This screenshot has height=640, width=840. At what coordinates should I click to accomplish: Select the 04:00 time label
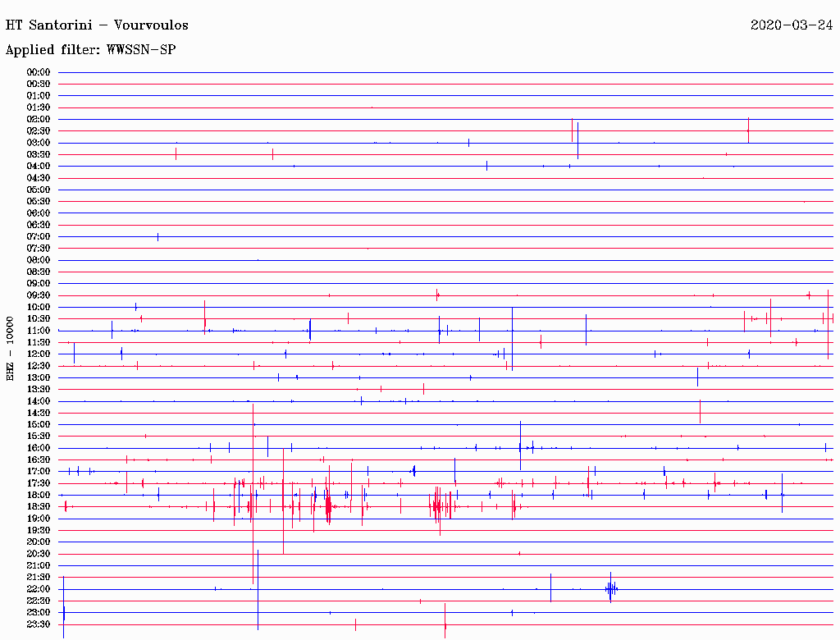[x=39, y=167]
